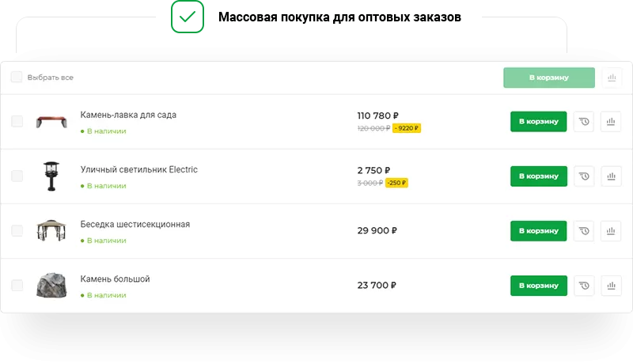Screen dimensions: 633x364
Task: Add Камень большой to cart
Action: tap(538, 286)
